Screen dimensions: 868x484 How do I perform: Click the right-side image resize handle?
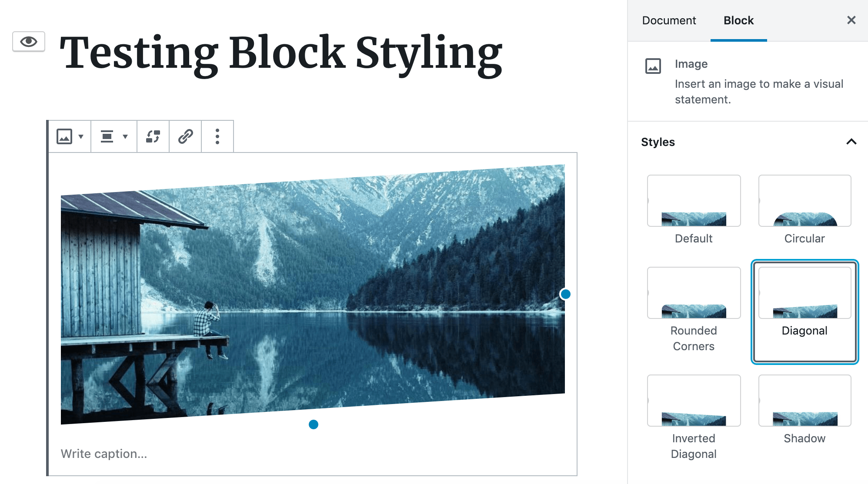(565, 294)
